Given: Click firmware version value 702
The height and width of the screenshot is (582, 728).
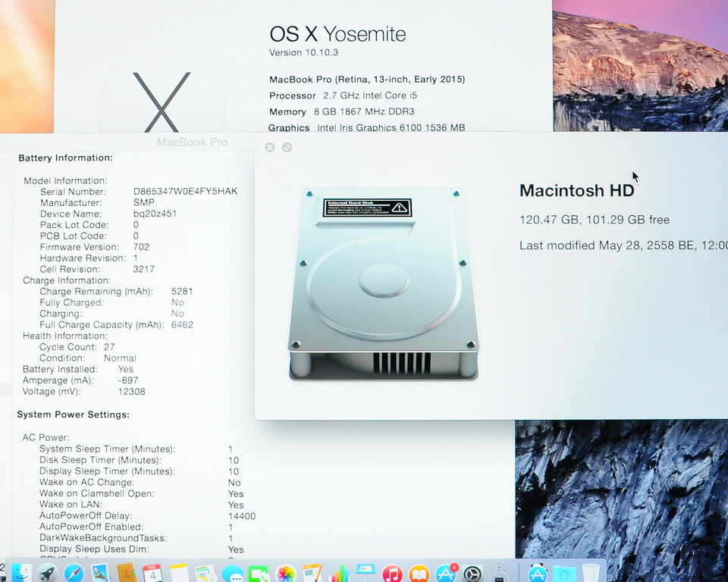Looking at the screenshot, I should pyautogui.click(x=141, y=247).
